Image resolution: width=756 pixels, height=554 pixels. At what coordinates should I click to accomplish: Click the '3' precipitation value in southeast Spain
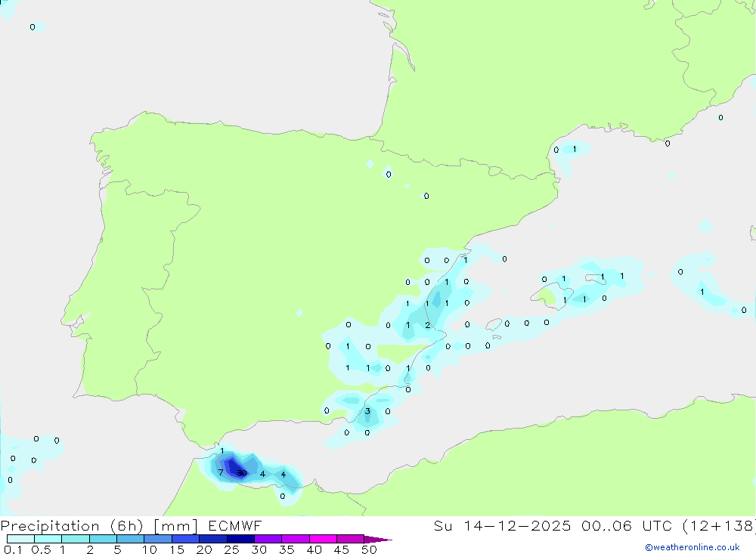click(x=367, y=411)
